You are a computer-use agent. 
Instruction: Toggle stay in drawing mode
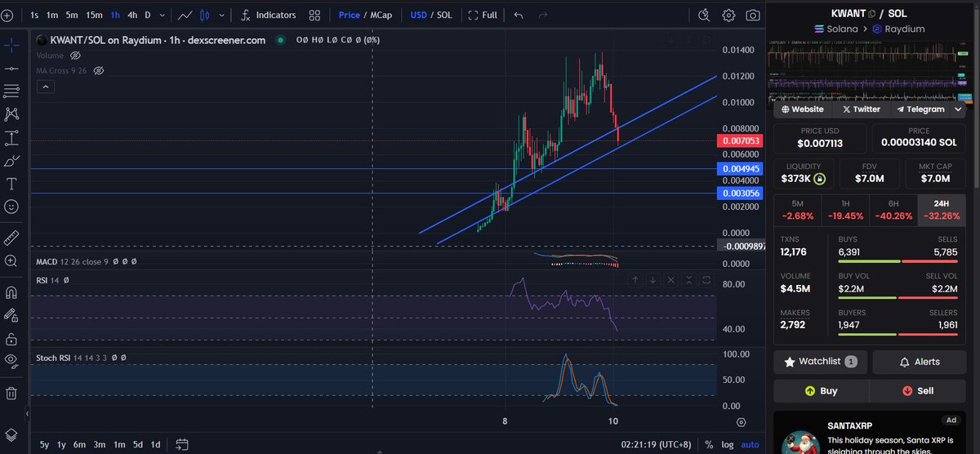(11, 314)
